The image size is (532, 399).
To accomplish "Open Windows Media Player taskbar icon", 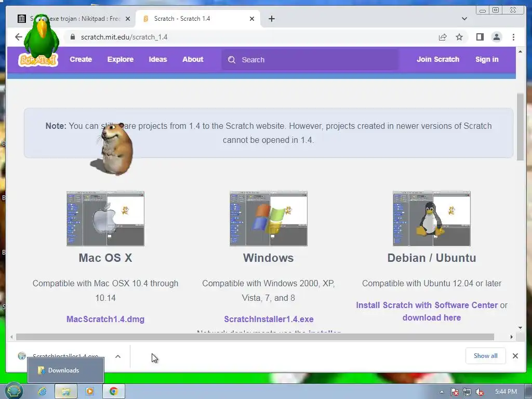I will 90,391.
